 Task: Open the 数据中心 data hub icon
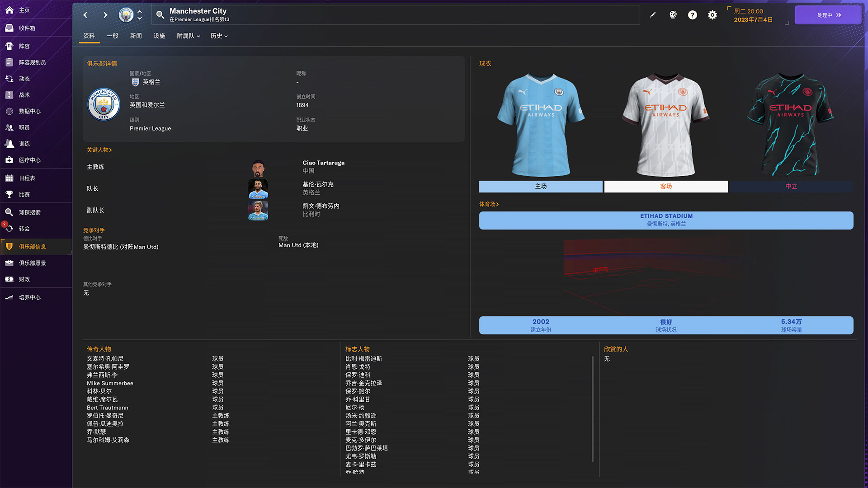(x=9, y=111)
